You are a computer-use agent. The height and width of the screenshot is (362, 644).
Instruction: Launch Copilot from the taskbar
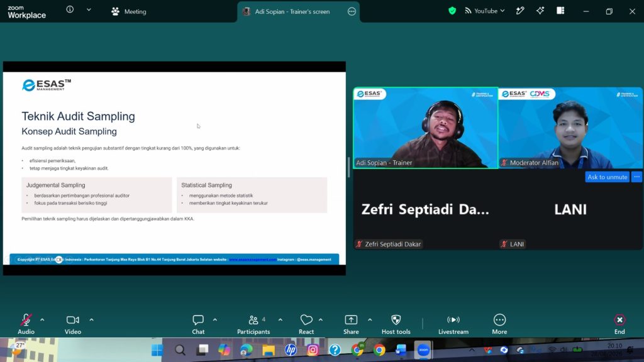coord(225,350)
